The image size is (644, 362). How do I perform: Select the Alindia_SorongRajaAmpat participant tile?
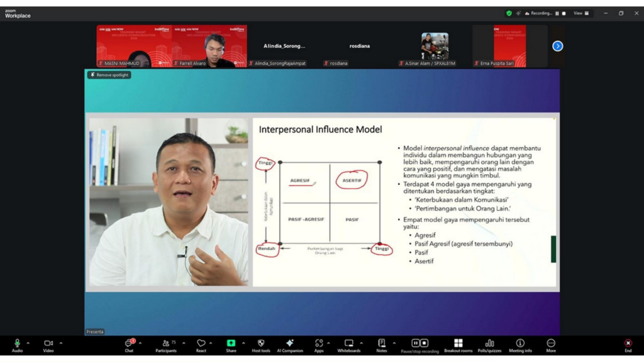click(284, 46)
